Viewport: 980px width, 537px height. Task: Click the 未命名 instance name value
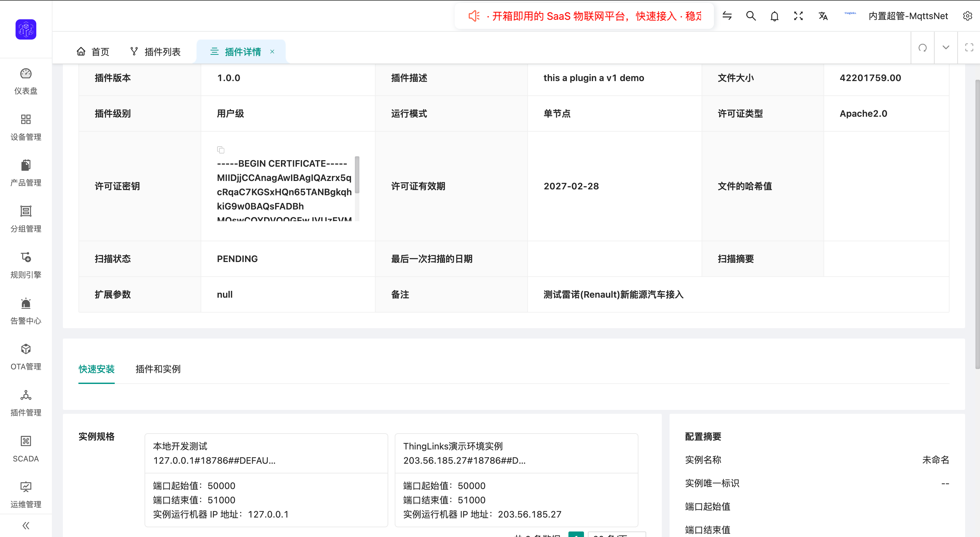click(x=936, y=460)
